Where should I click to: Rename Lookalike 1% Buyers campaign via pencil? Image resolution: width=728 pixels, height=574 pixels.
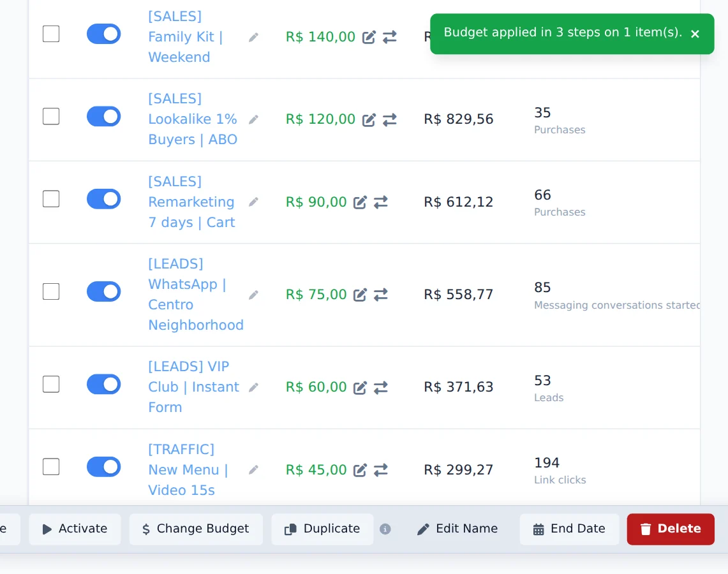coord(253,120)
